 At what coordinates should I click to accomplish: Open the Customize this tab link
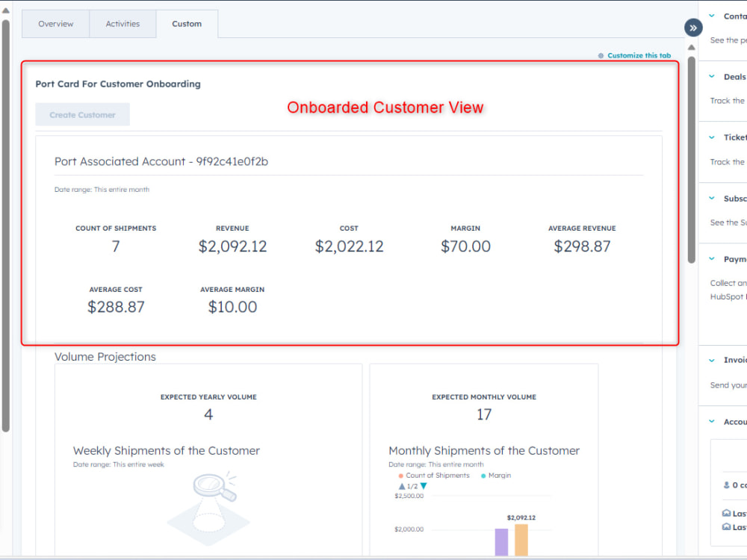pyautogui.click(x=639, y=55)
